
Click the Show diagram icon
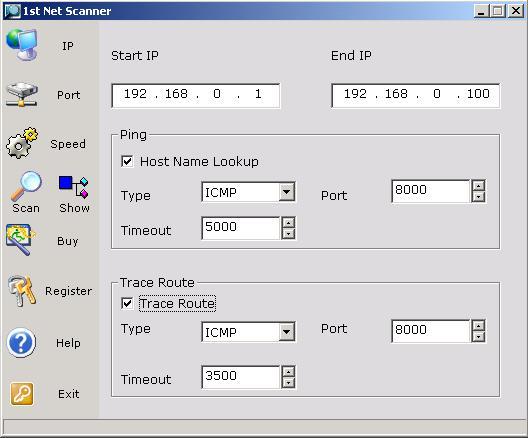click(x=74, y=187)
